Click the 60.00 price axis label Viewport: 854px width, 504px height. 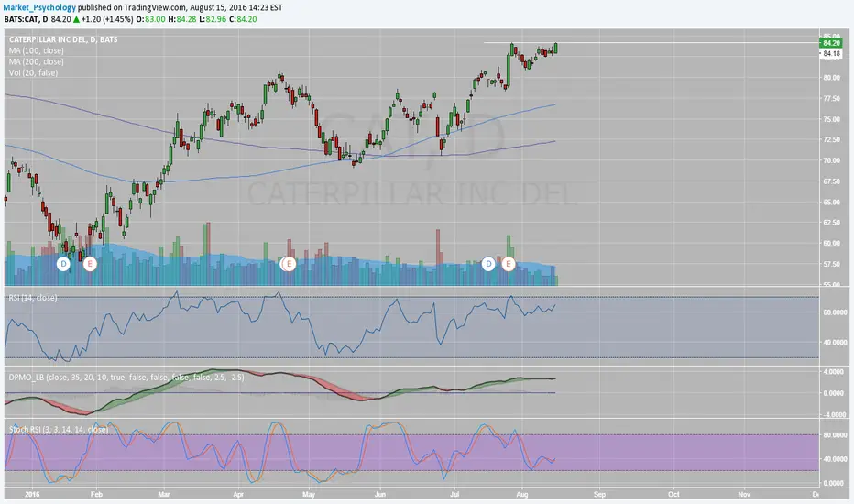click(x=832, y=244)
